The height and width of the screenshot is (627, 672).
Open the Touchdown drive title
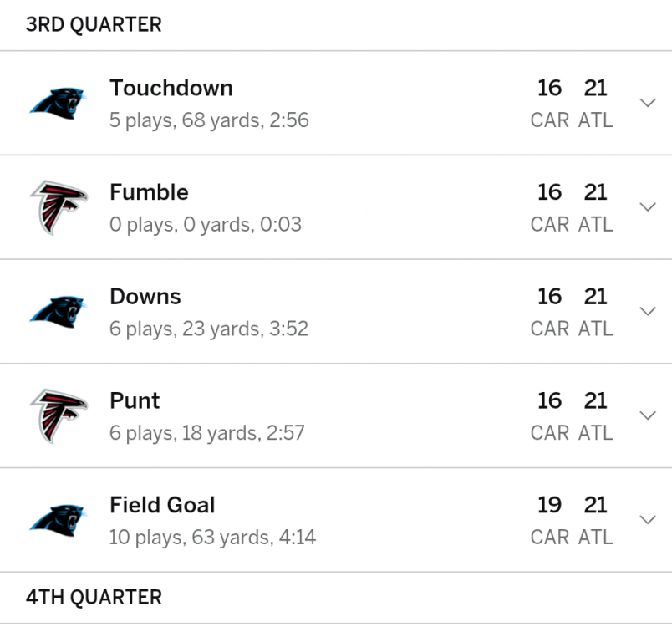click(171, 89)
